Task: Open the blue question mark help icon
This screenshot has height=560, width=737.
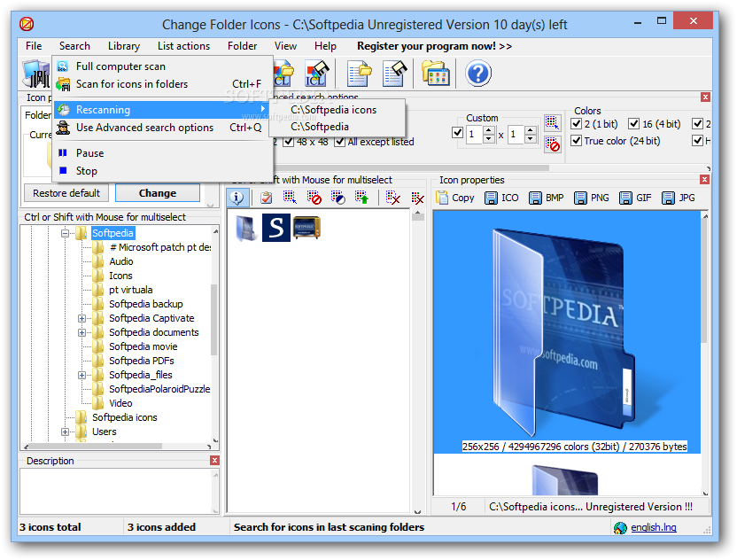Action: click(x=478, y=74)
